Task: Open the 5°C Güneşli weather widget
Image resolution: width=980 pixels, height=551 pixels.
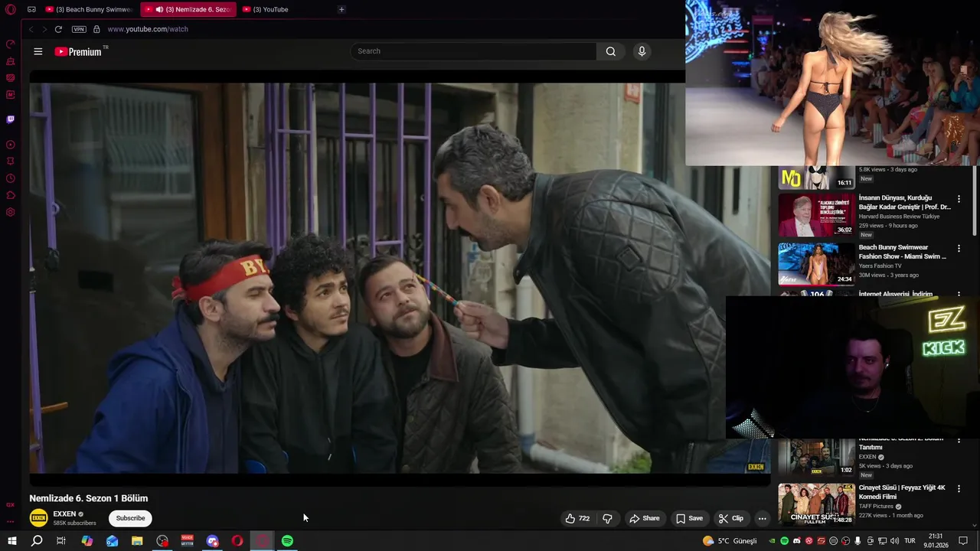Action: (730, 541)
